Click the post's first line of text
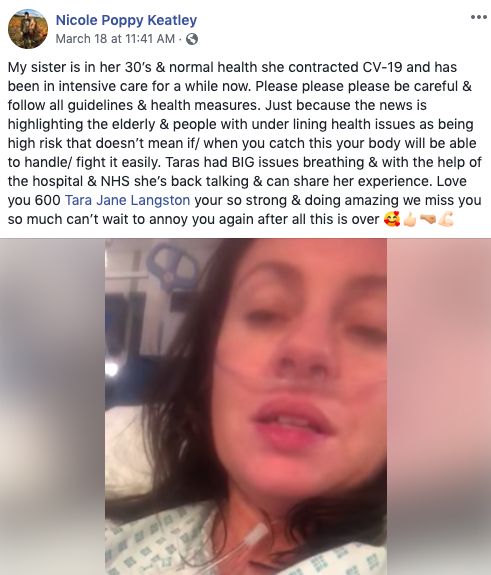The height and width of the screenshot is (575, 491). (x=232, y=67)
